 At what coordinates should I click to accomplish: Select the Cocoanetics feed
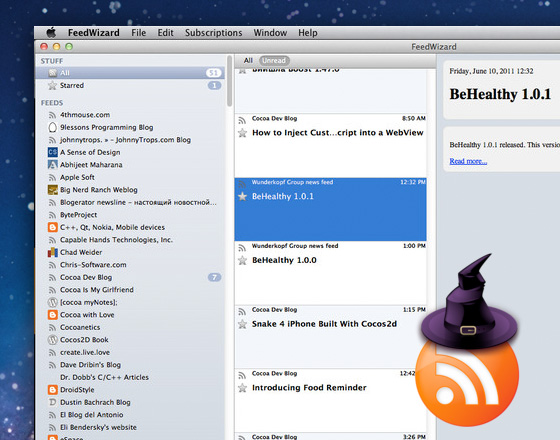[130, 327]
